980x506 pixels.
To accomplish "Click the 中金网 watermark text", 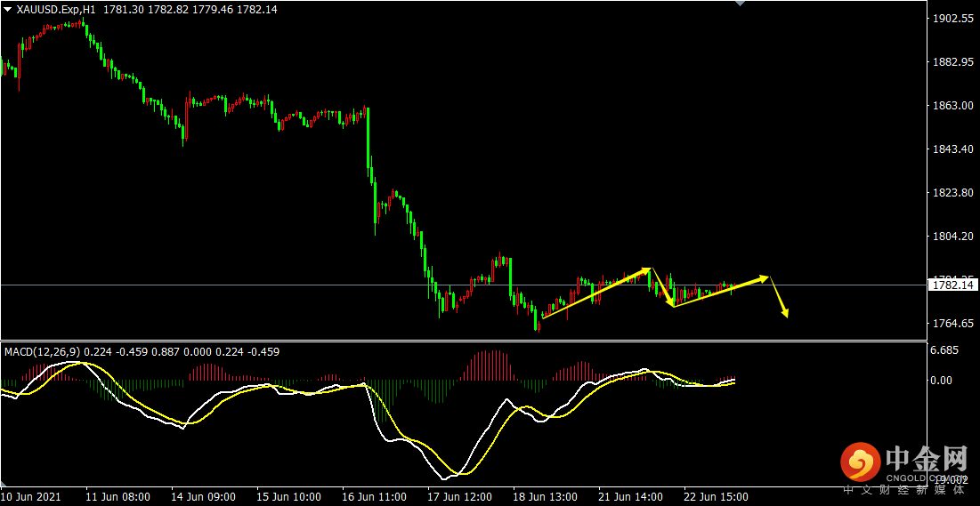I will (x=925, y=459).
